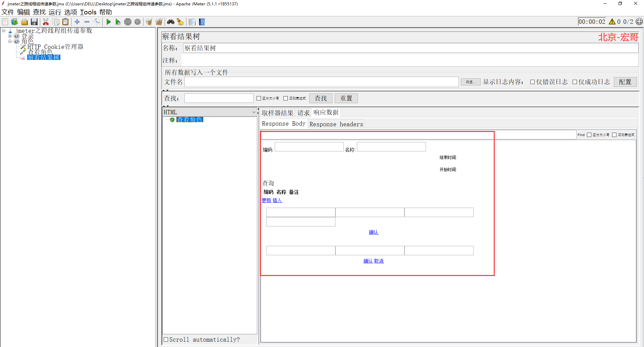Screen dimensions: 644x347
Task: Open the Function helper list icon
Action: (192, 22)
